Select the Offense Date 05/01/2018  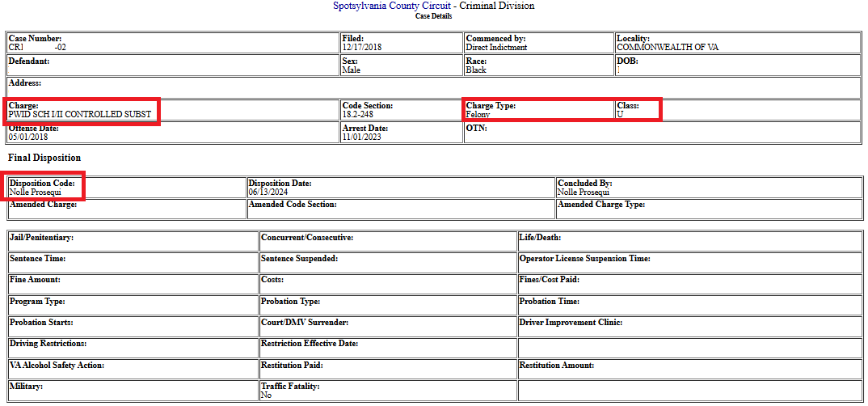[29, 137]
